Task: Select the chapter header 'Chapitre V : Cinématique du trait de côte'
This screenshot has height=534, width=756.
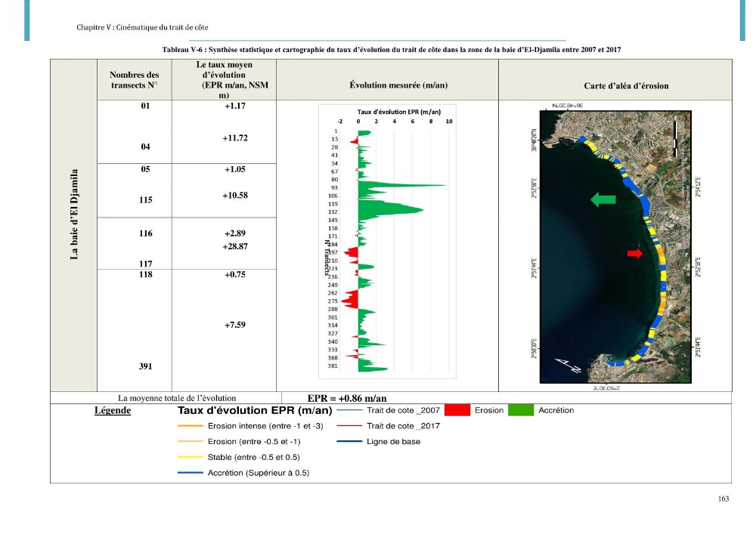Action: 142,27
